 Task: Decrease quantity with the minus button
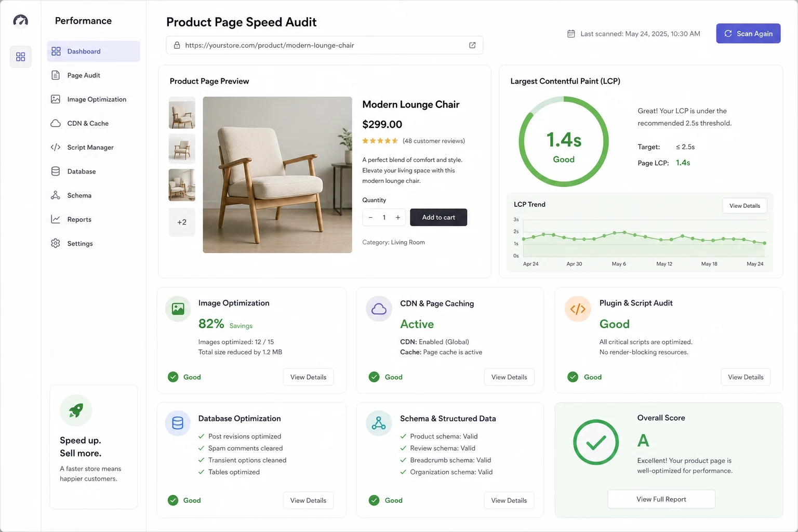(x=370, y=218)
